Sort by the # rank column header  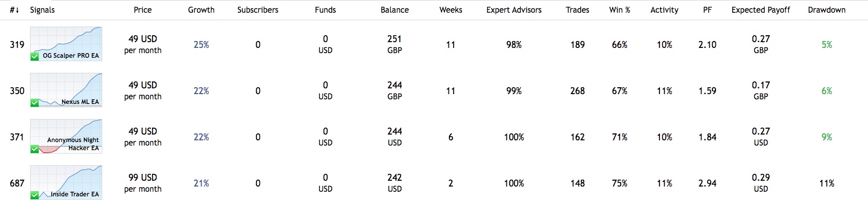pyautogui.click(x=16, y=10)
